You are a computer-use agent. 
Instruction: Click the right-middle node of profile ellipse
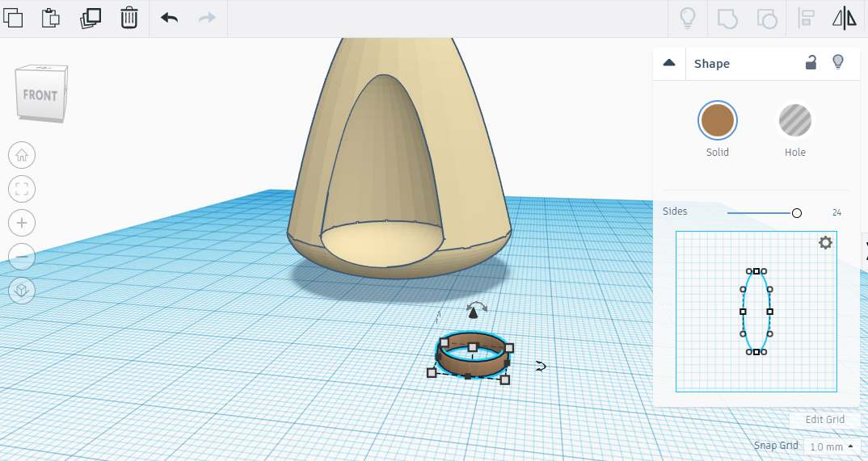click(x=769, y=311)
